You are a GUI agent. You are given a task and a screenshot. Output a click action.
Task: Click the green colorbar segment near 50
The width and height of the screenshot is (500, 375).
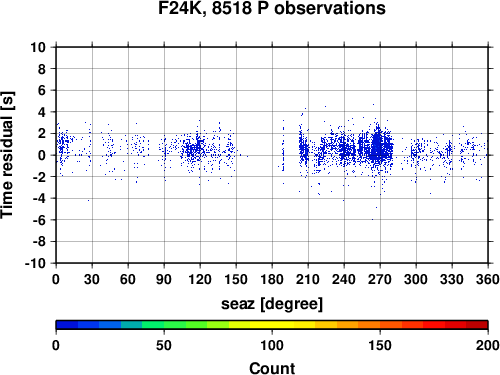[x=164, y=325]
